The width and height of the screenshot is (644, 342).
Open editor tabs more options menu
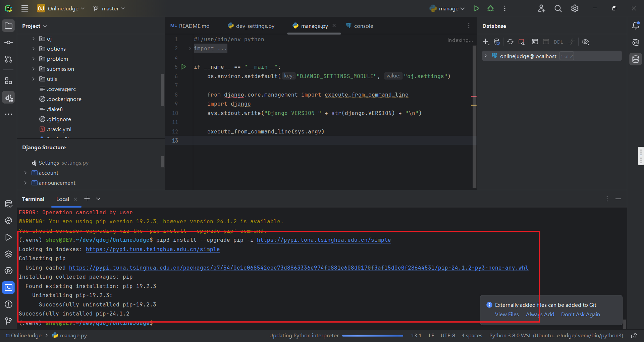coord(469,25)
